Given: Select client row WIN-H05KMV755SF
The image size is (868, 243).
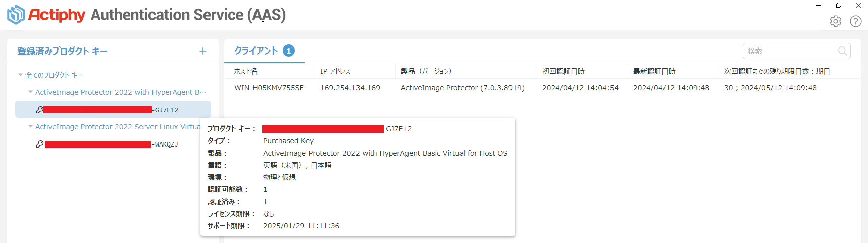Looking at the screenshot, I should (542, 88).
